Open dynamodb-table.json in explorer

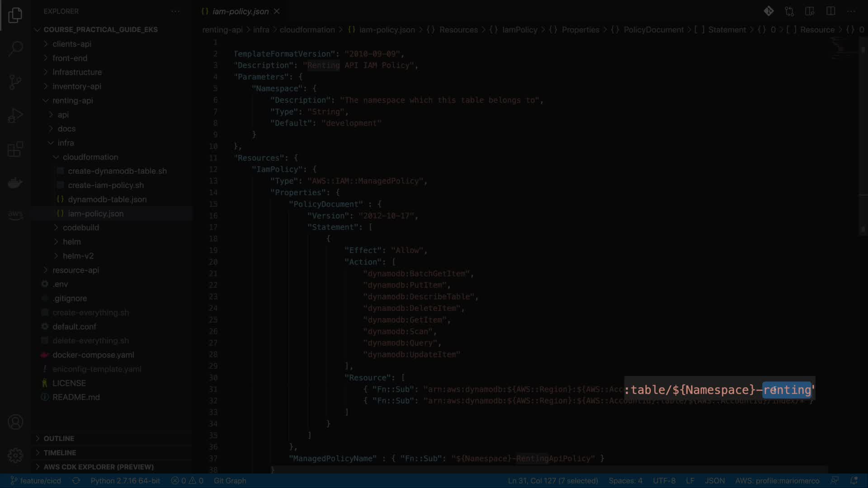click(107, 199)
